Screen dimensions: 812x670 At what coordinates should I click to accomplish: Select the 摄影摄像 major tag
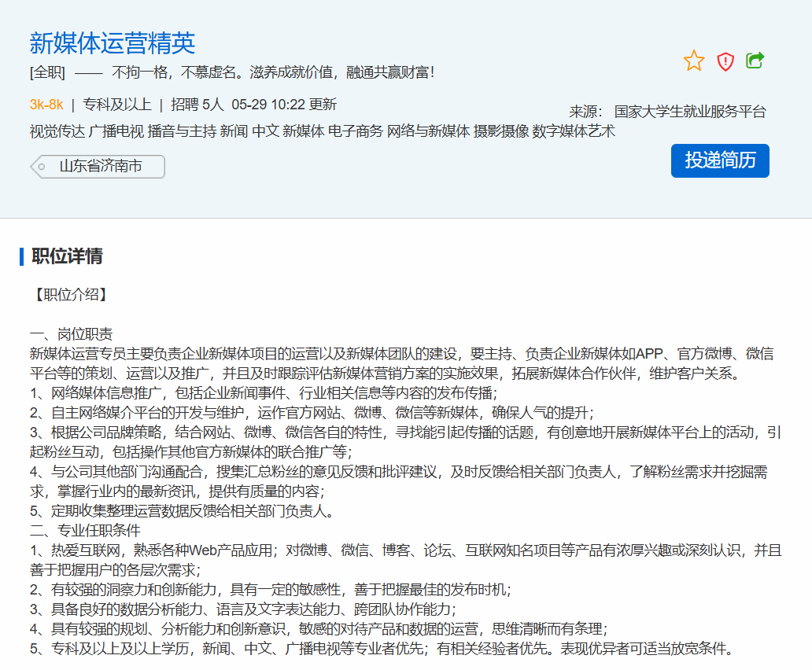(500, 131)
